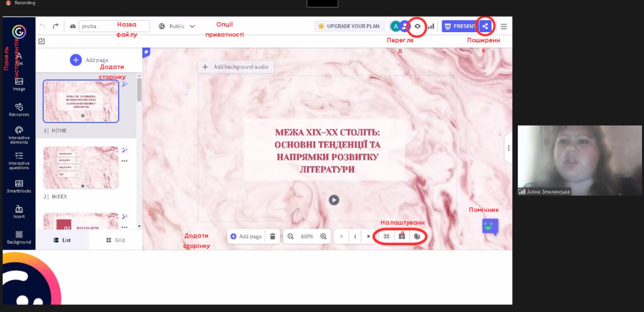Click the share icon button
Image resolution: width=644 pixels, height=312 pixels.
(x=485, y=26)
